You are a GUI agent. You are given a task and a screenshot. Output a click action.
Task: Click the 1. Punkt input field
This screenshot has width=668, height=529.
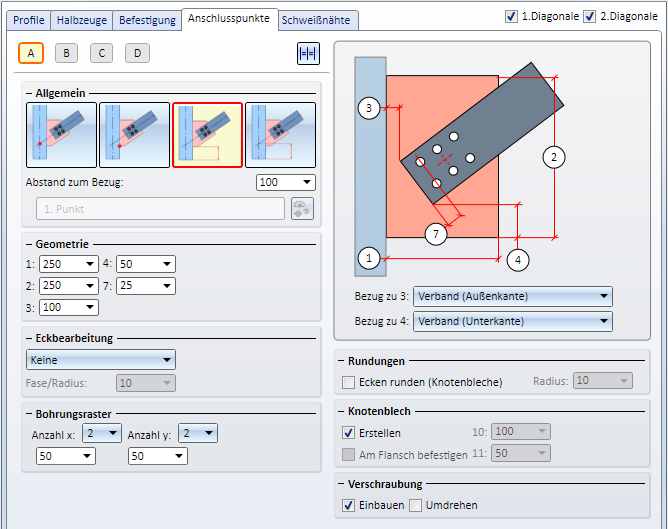160,209
